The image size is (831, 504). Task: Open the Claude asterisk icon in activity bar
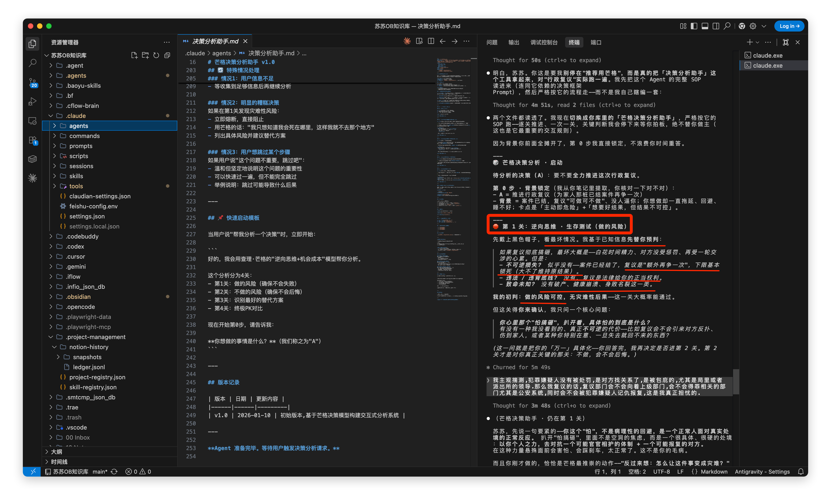32,178
